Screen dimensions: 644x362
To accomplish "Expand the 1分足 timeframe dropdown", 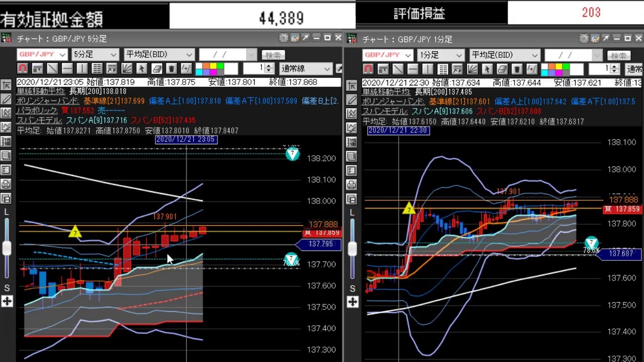I will pos(441,55).
